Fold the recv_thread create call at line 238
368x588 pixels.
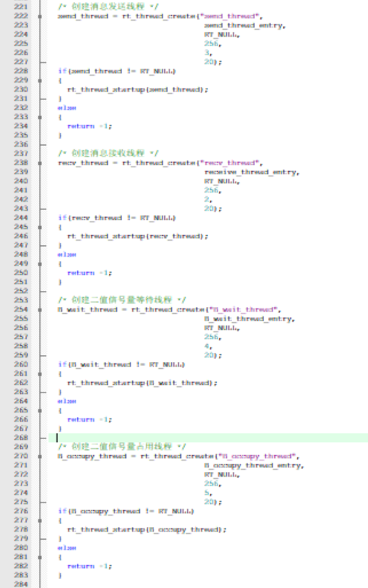(40, 163)
